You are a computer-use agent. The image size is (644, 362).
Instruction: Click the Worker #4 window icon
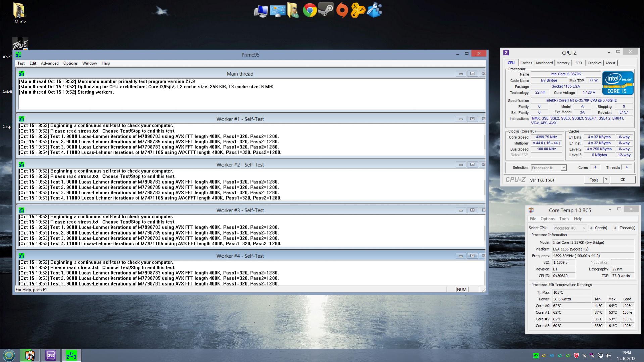tap(22, 256)
